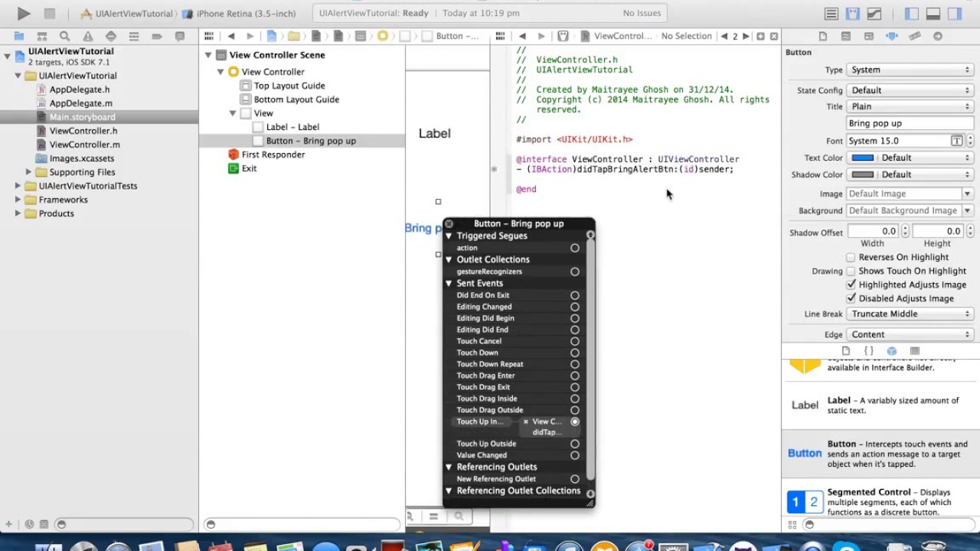This screenshot has width=980, height=551.
Task: Expand the Frameworks folder
Action: tap(18, 200)
